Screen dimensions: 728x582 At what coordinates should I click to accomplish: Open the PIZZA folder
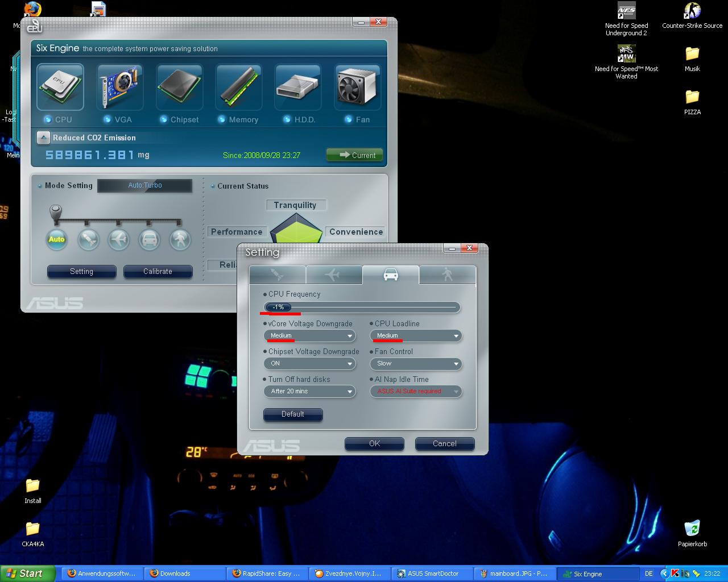tap(692, 102)
